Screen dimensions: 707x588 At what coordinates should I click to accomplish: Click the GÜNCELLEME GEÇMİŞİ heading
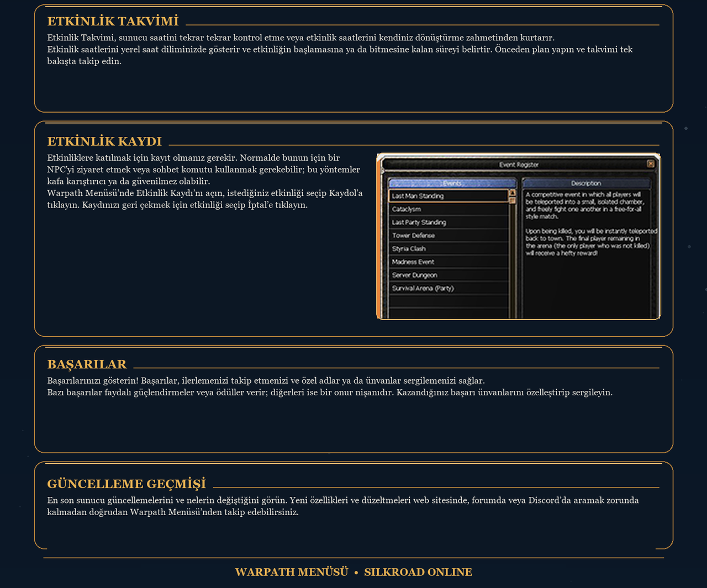point(126,484)
